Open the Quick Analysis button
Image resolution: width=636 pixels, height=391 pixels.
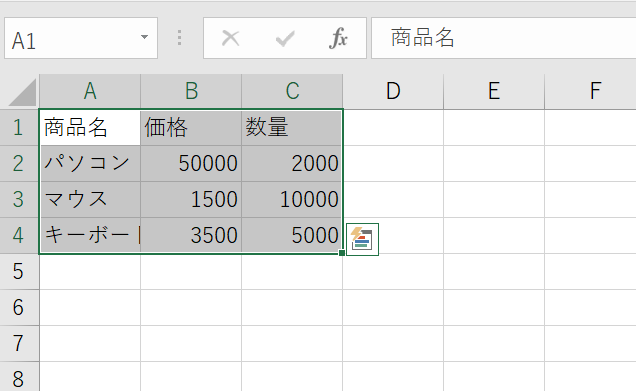point(362,239)
